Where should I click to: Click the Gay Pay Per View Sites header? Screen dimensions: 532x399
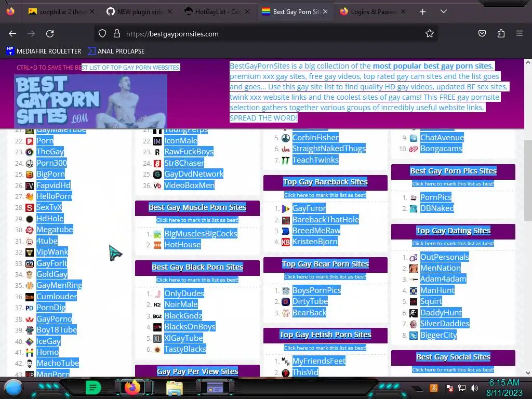[x=197, y=371]
